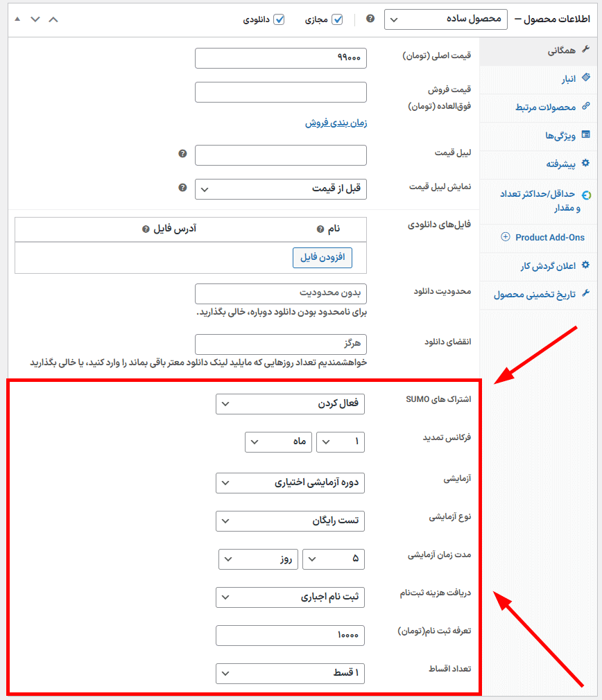Toggle the مجازی checkbox
Image resolution: width=602 pixels, height=700 pixels.
tap(338, 19)
